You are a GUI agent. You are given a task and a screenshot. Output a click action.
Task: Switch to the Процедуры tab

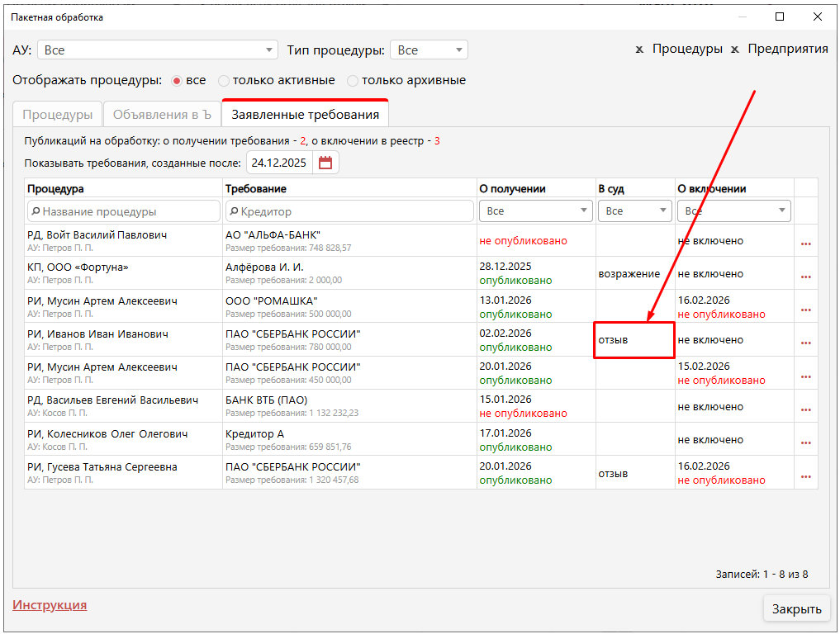[x=58, y=115]
